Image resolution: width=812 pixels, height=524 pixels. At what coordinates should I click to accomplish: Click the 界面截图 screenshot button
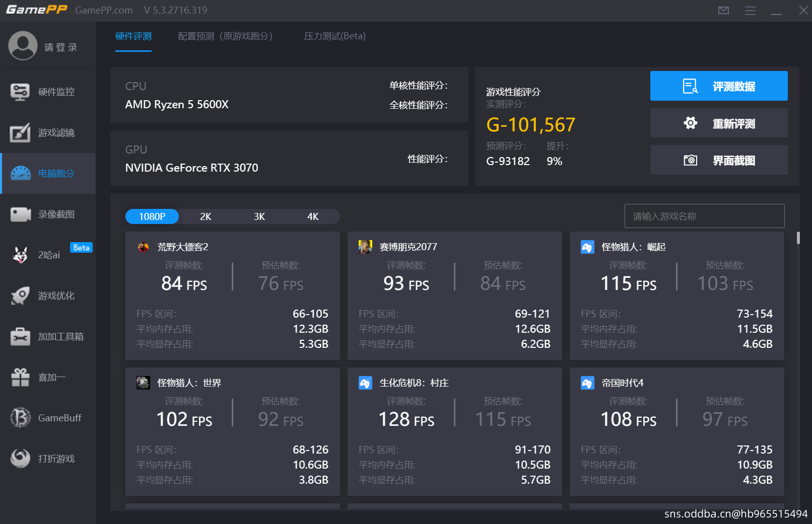(x=719, y=160)
